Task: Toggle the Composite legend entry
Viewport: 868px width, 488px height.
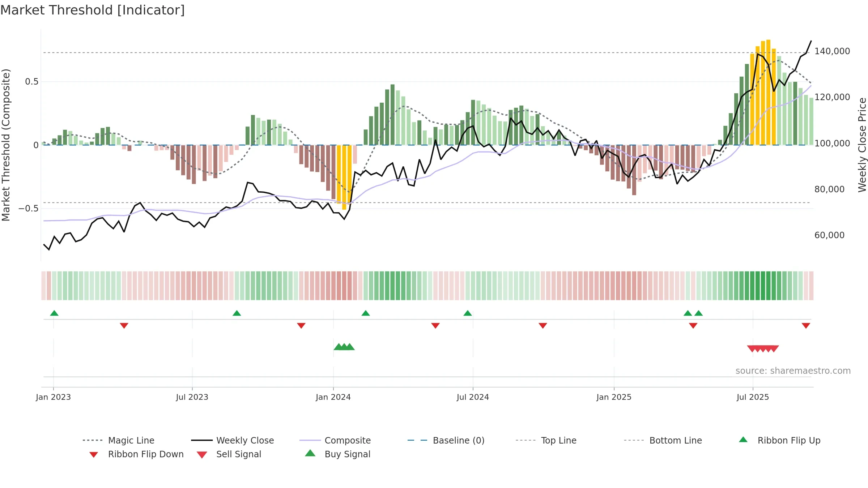Action: [x=335, y=440]
